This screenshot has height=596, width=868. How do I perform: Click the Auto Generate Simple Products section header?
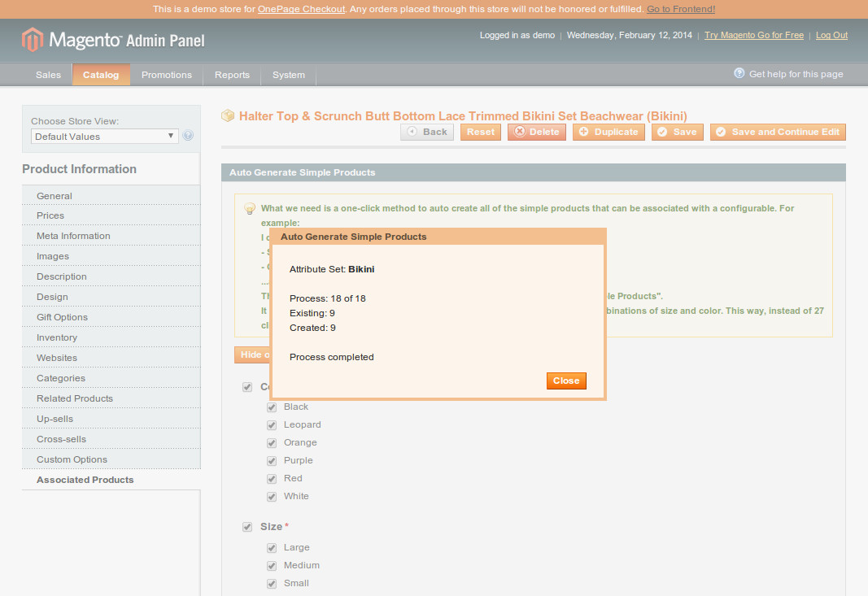[533, 172]
